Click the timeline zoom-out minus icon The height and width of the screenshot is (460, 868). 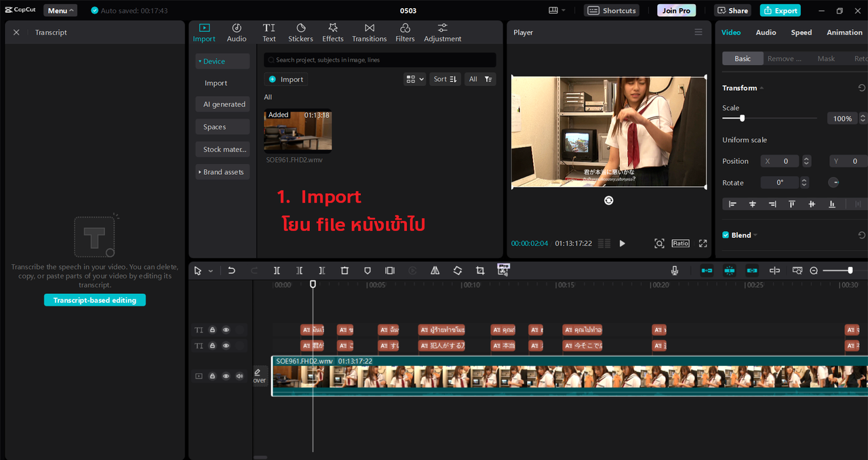[814, 270]
